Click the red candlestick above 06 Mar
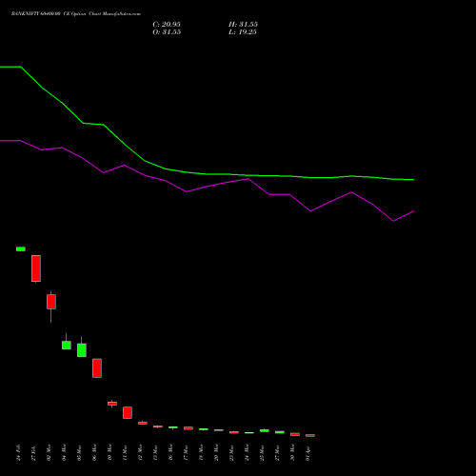Image resolution: width=476 pixels, height=476 pixels. [x=97, y=368]
